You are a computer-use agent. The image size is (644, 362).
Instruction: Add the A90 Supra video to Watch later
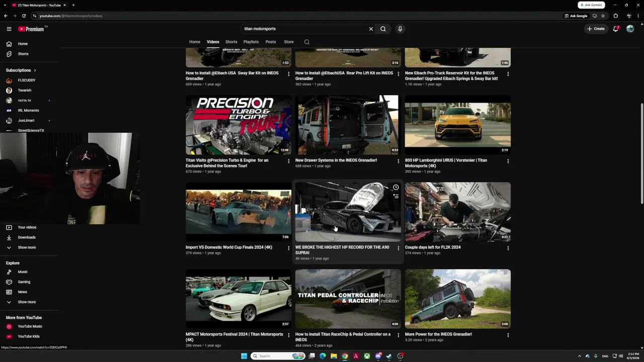(x=396, y=188)
